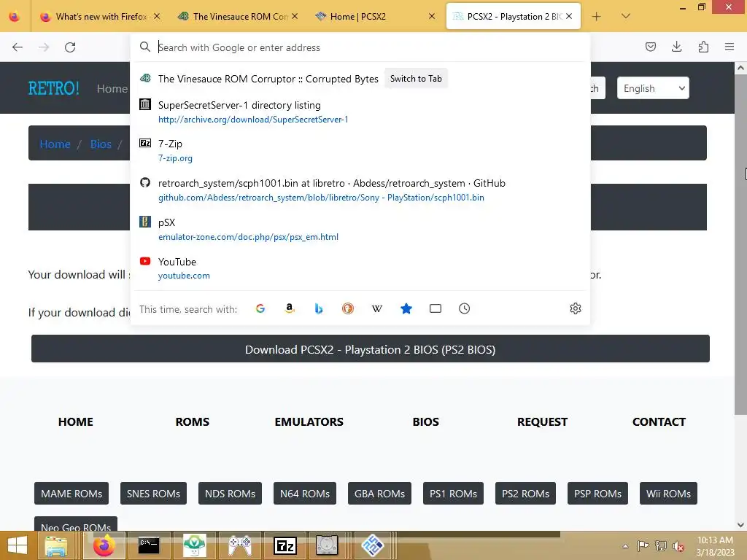Click the GBA ROMs button

tap(379, 494)
